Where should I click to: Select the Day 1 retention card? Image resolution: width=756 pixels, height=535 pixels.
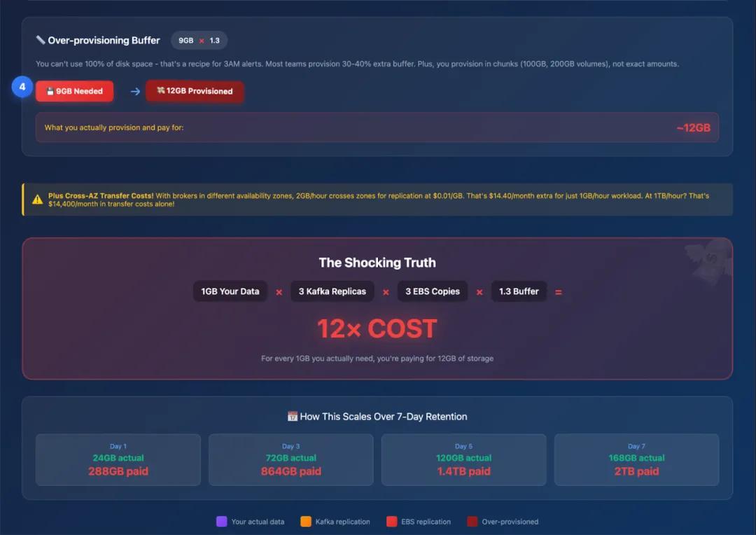pyautogui.click(x=118, y=460)
